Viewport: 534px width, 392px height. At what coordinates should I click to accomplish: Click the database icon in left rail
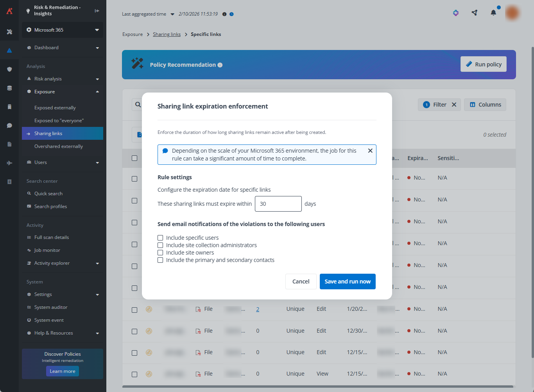point(9,88)
